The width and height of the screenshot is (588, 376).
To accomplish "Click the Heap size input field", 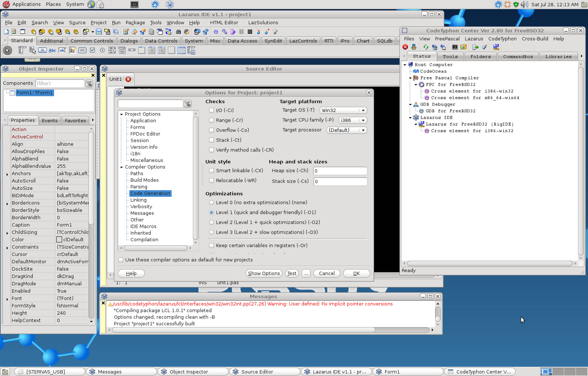I will (x=340, y=171).
